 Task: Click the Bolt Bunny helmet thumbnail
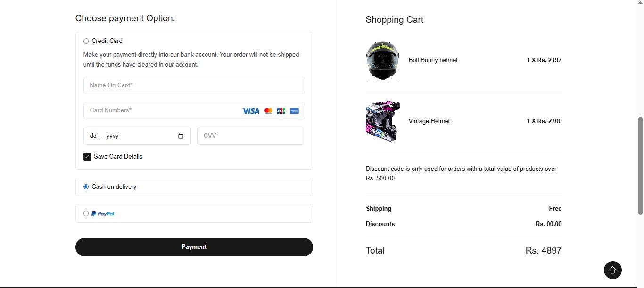pos(382,60)
